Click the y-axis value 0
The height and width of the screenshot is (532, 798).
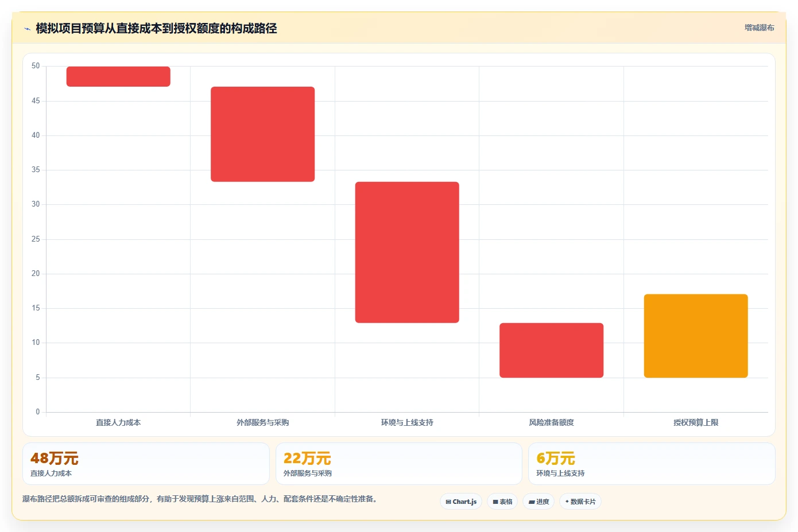38,412
